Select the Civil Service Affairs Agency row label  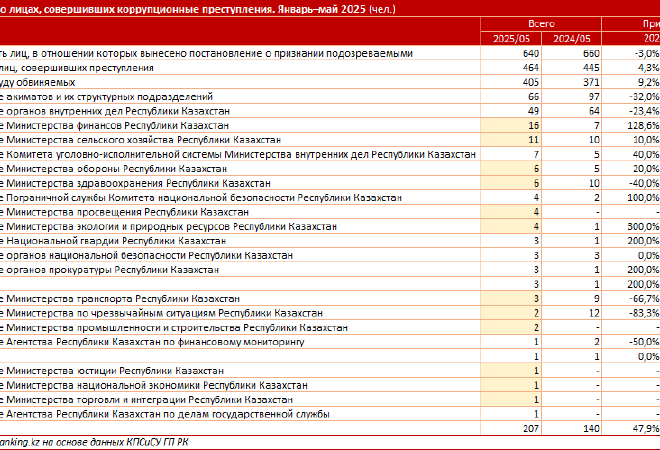165,414
